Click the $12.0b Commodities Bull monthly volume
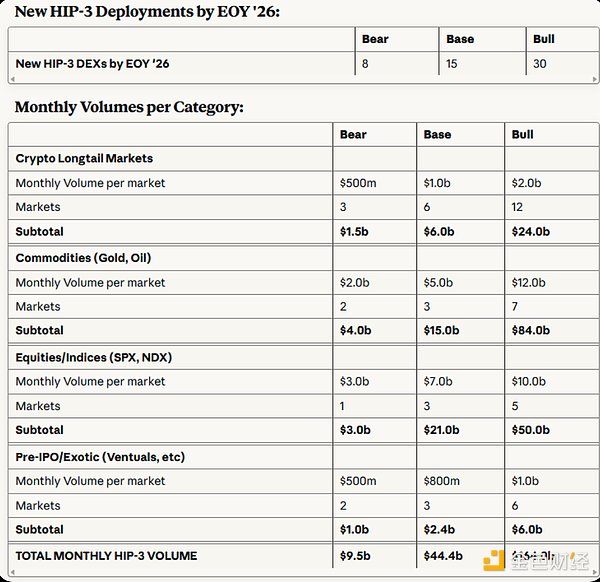The height and width of the screenshot is (582, 600). click(x=530, y=283)
